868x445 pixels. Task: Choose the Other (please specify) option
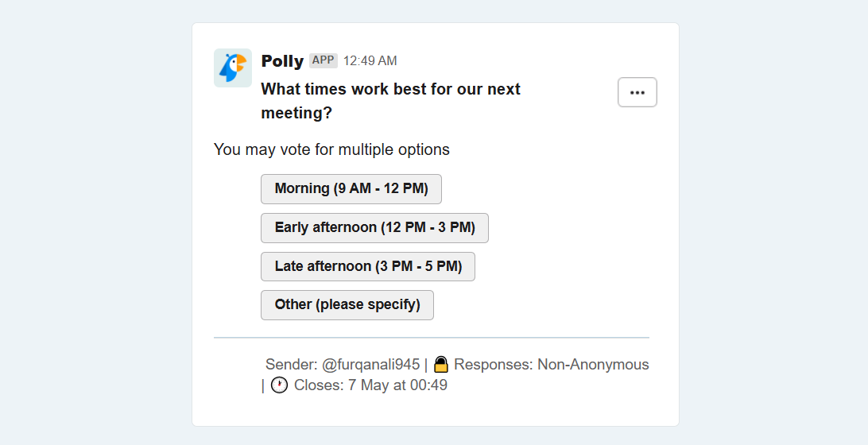tap(347, 305)
